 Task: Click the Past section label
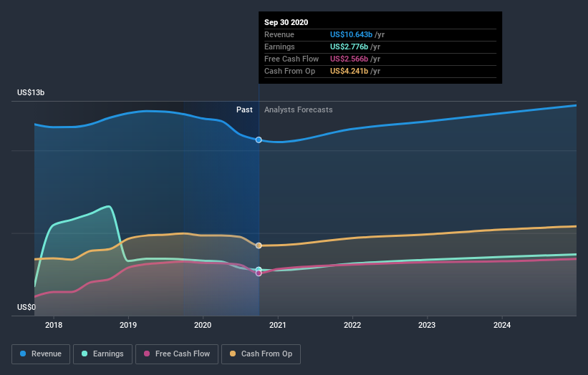pyautogui.click(x=244, y=109)
